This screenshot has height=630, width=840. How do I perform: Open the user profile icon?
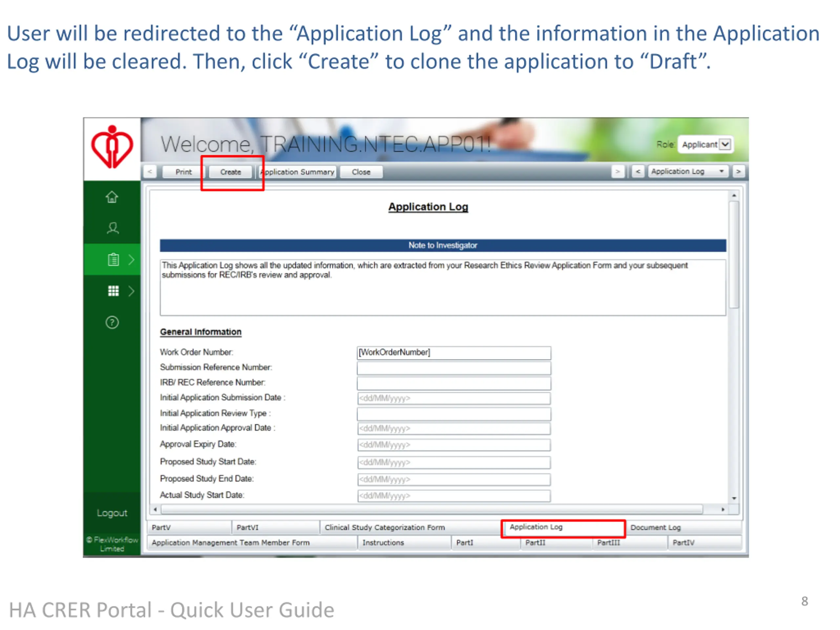click(113, 228)
